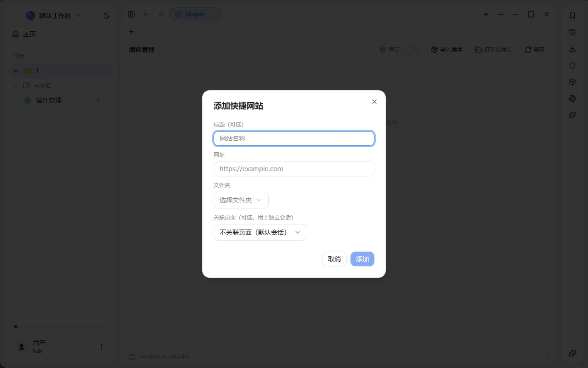Screen dimensions: 588x368
Task: Open downloads icon in right rail
Action: click(x=572, y=49)
